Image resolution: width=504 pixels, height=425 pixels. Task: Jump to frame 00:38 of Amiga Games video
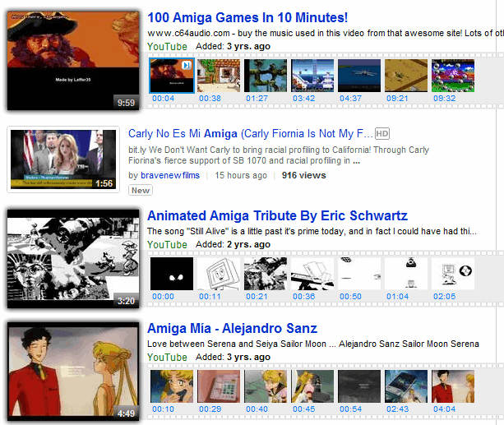pos(219,76)
